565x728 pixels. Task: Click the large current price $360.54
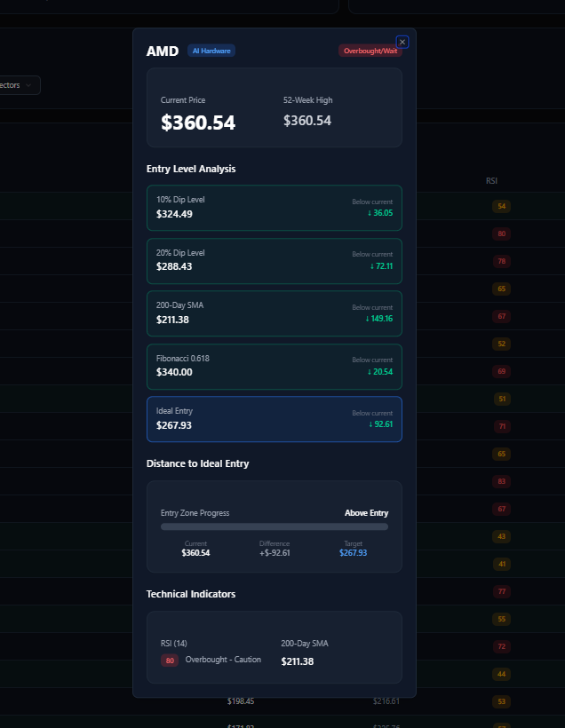(198, 123)
